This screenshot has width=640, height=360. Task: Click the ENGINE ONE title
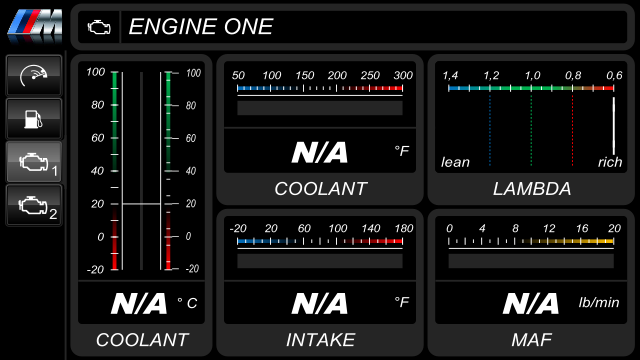[x=201, y=27]
